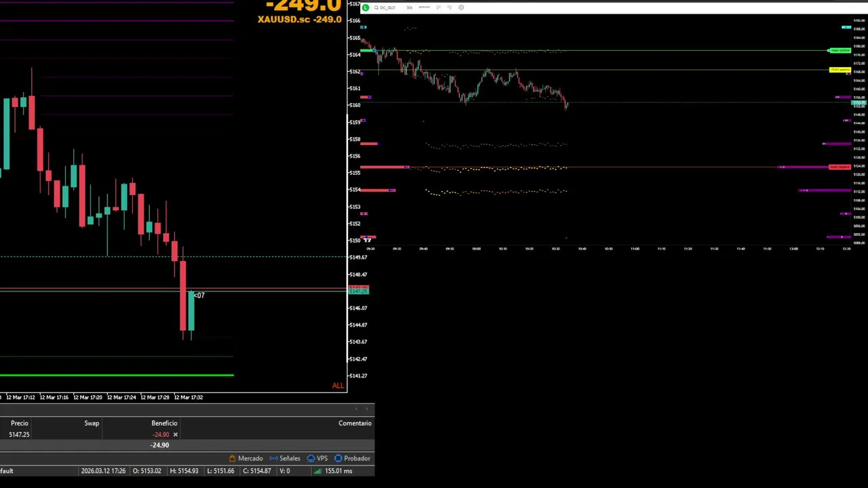Click the red label tag at the right chart's right edge
The image size is (868, 488).
(x=840, y=167)
